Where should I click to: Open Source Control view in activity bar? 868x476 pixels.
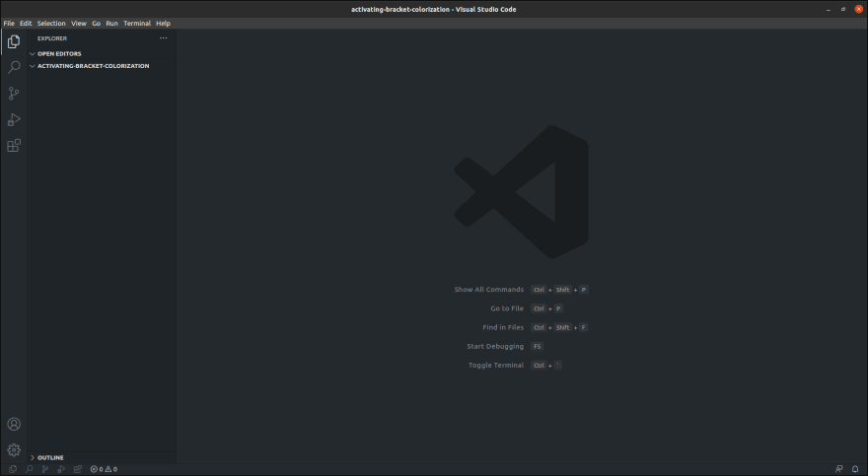[14, 94]
